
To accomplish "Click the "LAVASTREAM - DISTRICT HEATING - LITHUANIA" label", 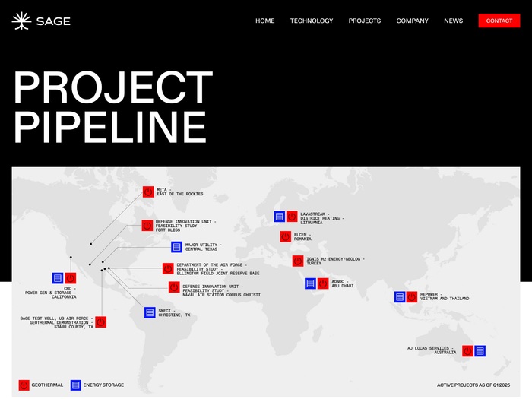I will pyautogui.click(x=322, y=219).
